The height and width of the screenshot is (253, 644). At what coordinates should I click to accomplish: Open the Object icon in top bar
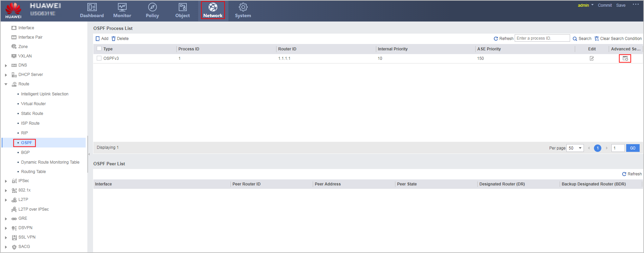[183, 7]
